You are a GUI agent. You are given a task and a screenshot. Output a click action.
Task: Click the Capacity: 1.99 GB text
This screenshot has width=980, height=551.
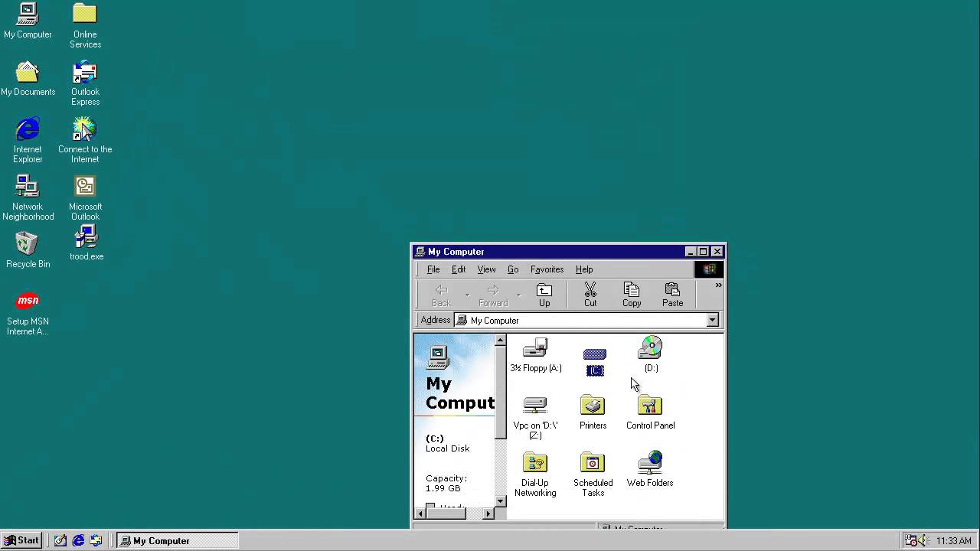[x=446, y=483]
